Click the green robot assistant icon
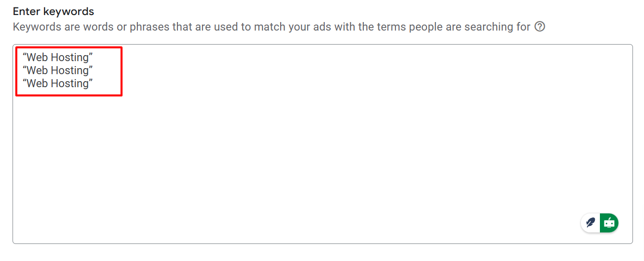The height and width of the screenshot is (261, 644). coord(609,222)
